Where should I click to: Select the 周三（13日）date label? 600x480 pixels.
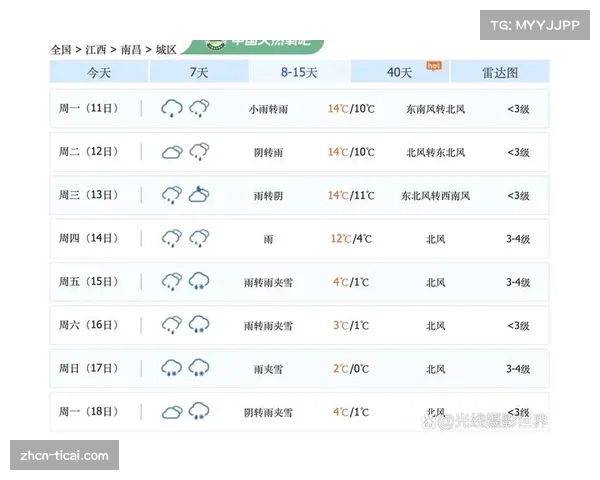pos(88,195)
